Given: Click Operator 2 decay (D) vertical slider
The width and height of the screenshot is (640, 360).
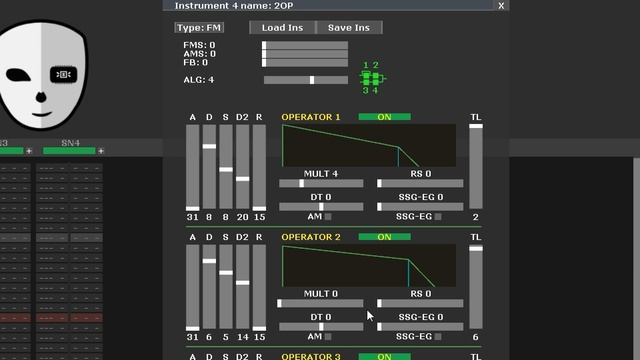Looking at the screenshot, I should (x=209, y=287).
